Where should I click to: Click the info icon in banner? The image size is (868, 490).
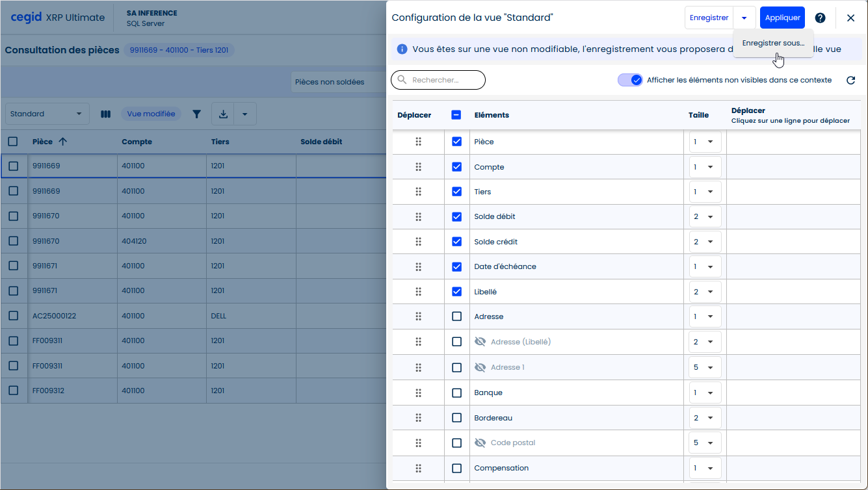click(402, 49)
